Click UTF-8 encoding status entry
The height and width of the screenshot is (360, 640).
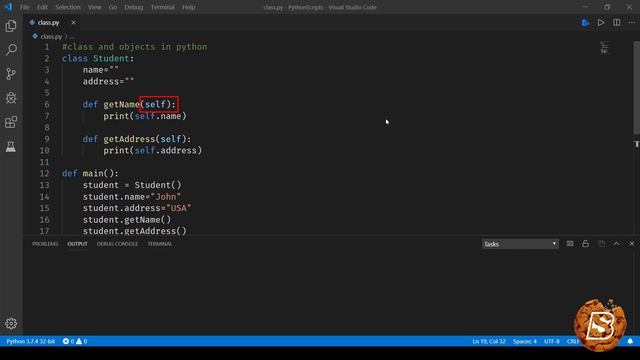point(551,341)
